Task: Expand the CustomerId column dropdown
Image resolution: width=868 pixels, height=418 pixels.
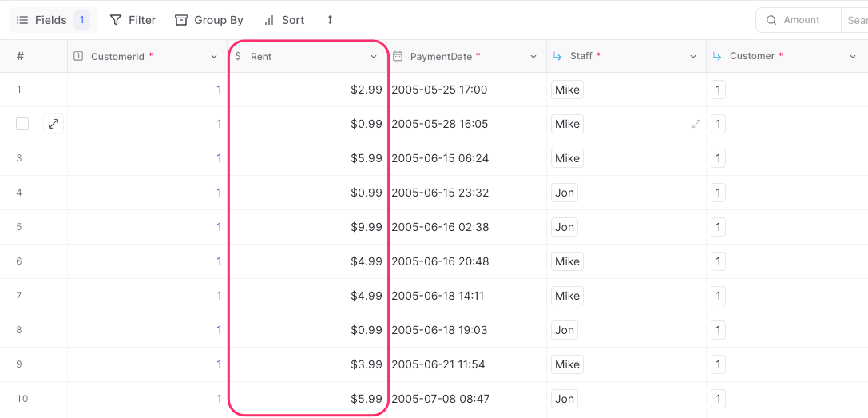Action: 214,57
